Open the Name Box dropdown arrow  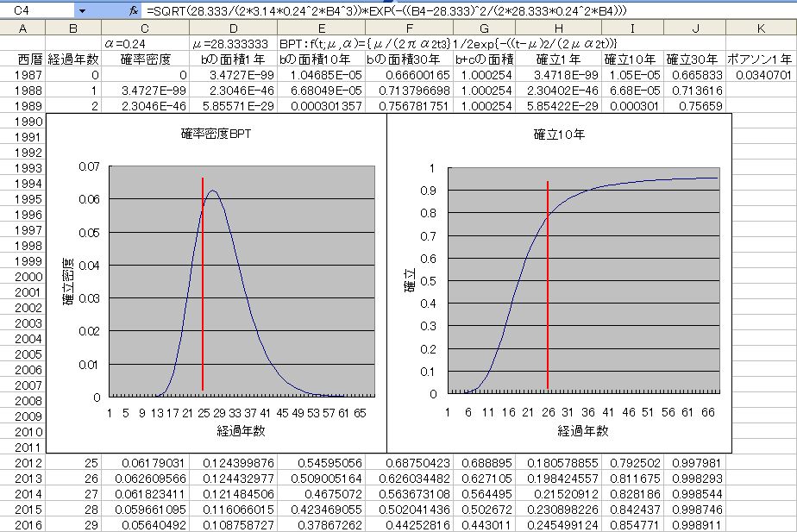click(x=82, y=10)
